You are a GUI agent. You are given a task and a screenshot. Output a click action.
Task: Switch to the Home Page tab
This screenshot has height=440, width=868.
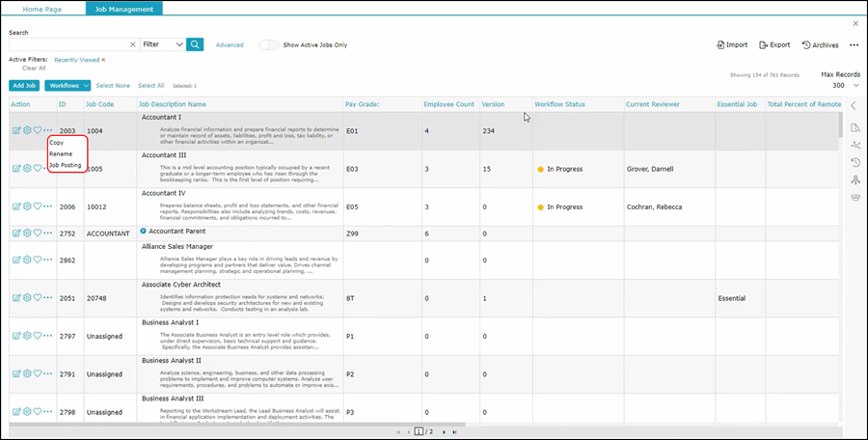42,8
